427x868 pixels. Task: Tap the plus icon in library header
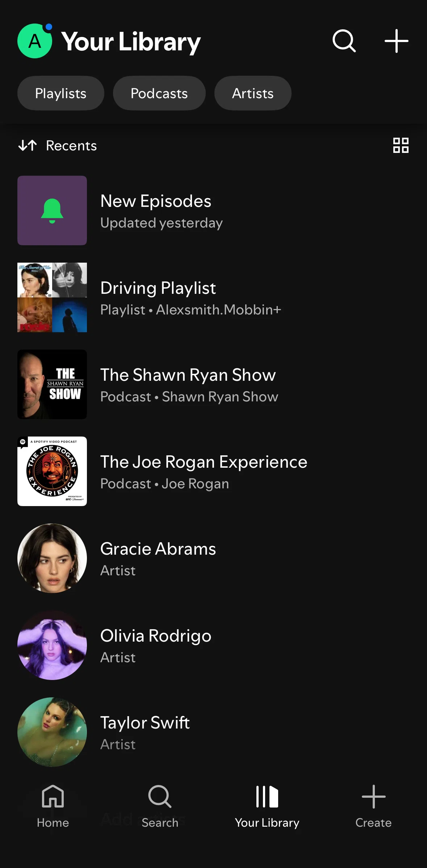point(397,41)
